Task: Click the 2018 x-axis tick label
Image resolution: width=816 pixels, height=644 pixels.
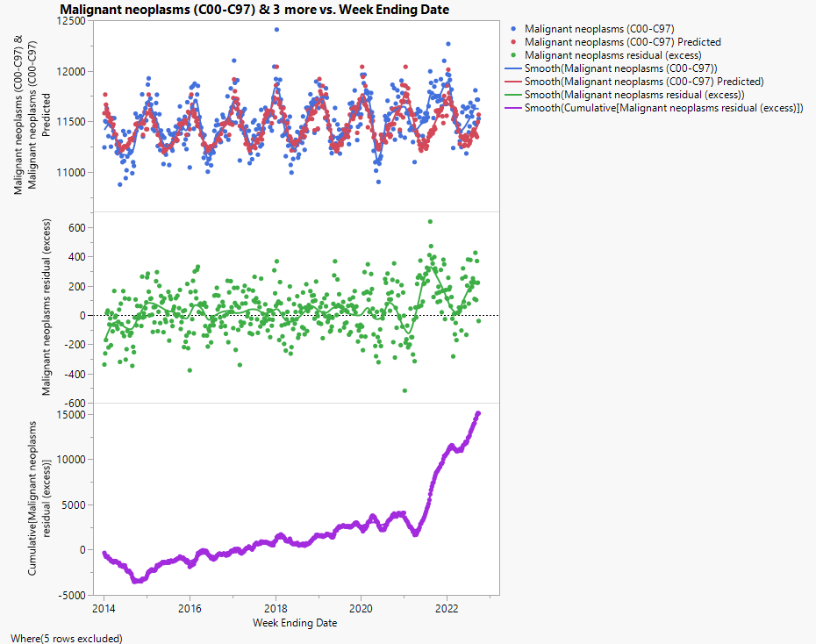Action: (276, 609)
